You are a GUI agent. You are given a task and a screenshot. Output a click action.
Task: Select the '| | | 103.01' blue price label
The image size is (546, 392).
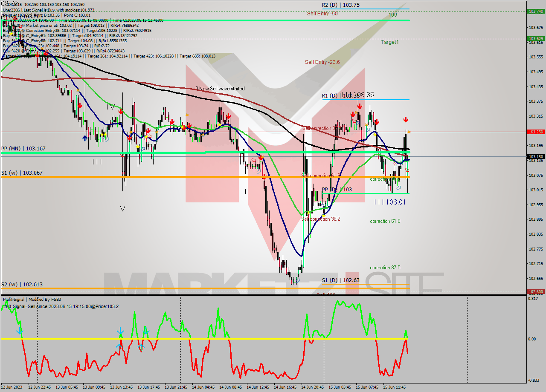click(390, 202)
